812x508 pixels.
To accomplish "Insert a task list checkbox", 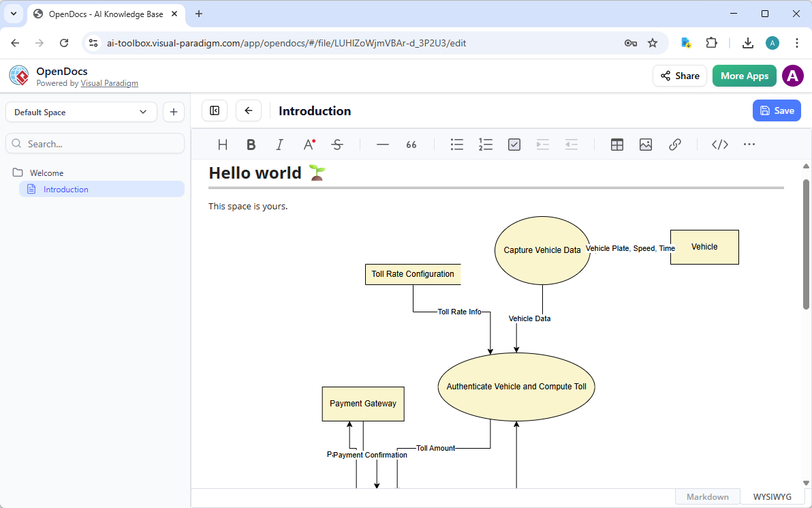I will 514,144.
